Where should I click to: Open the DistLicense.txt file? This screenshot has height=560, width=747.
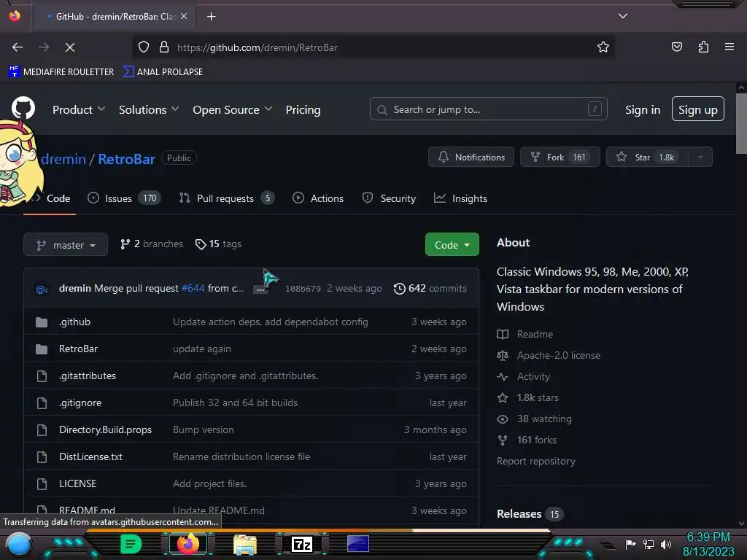click(90, 456)
